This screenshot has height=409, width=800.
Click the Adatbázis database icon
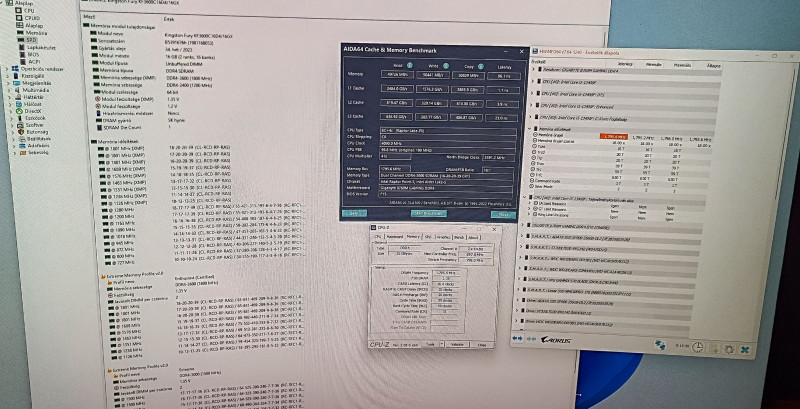coord(23,145)
